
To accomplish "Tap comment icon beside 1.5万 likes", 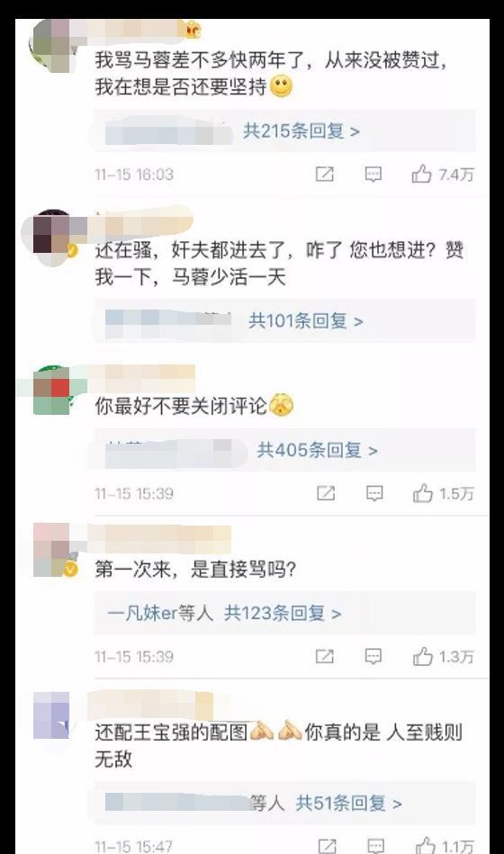I will coord(374,493).
